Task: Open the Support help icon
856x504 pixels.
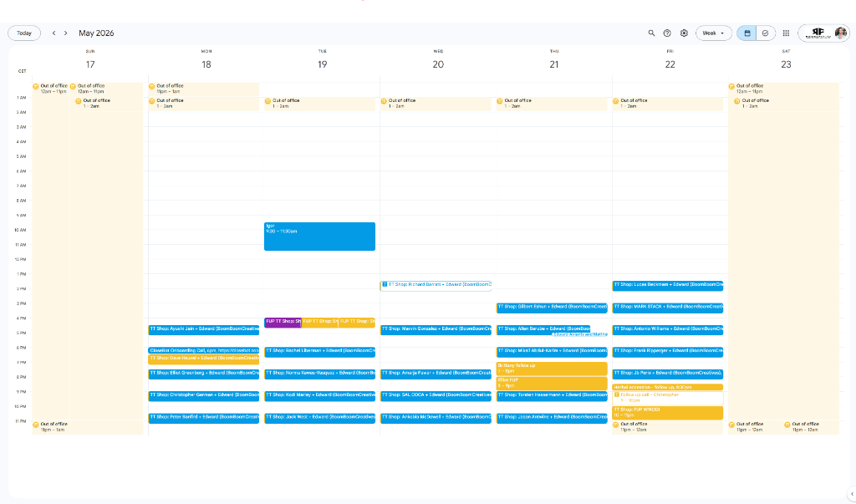Action: tap(667, 33)
